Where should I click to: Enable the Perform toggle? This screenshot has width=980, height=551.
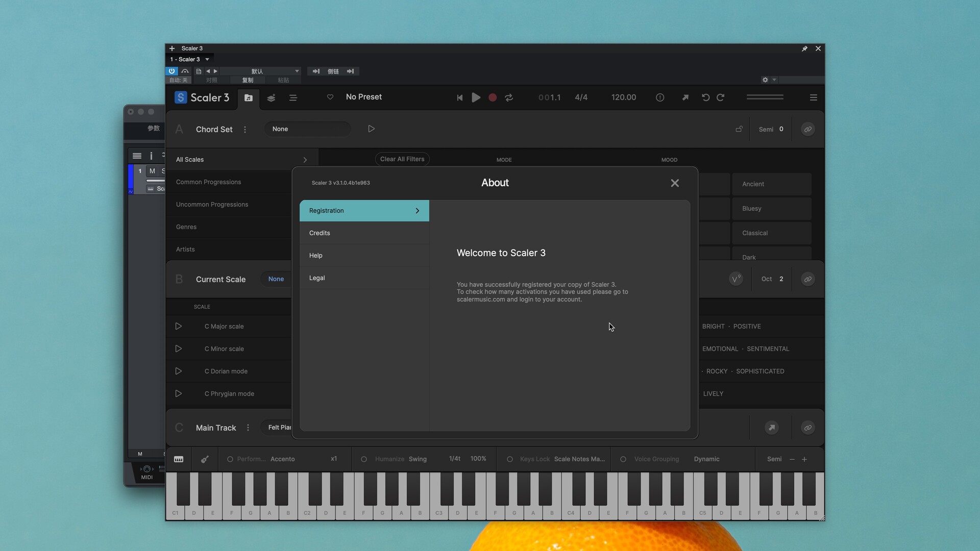[230, 459]
